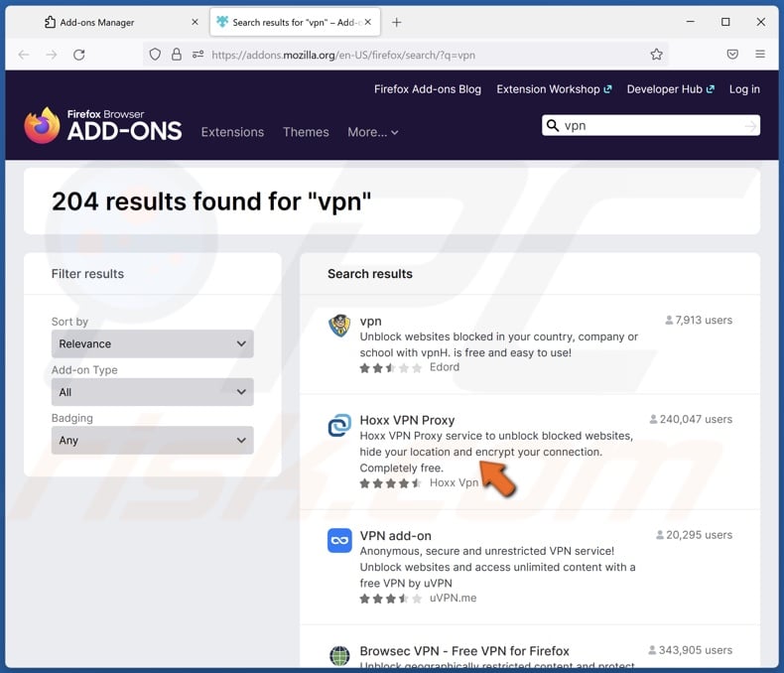Click the magnifier icon in the search box
Image resolution: width=784 pixels, height=673 pixels.
553,125
